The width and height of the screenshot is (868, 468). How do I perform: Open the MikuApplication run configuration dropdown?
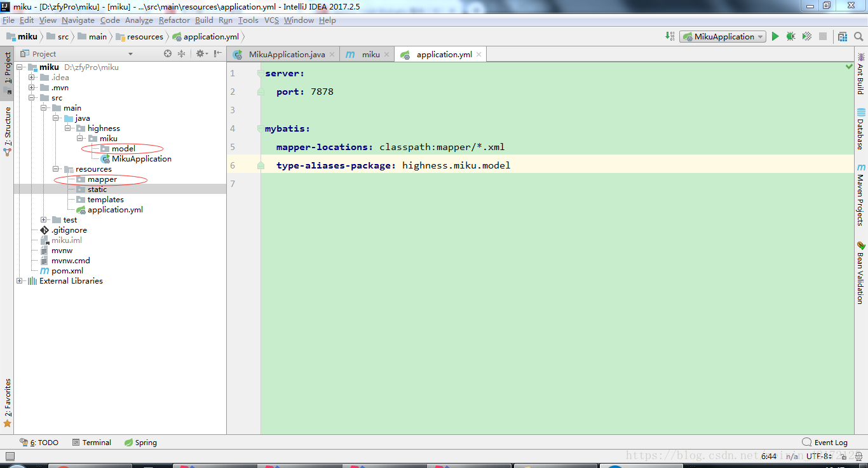tap(722, 36)
